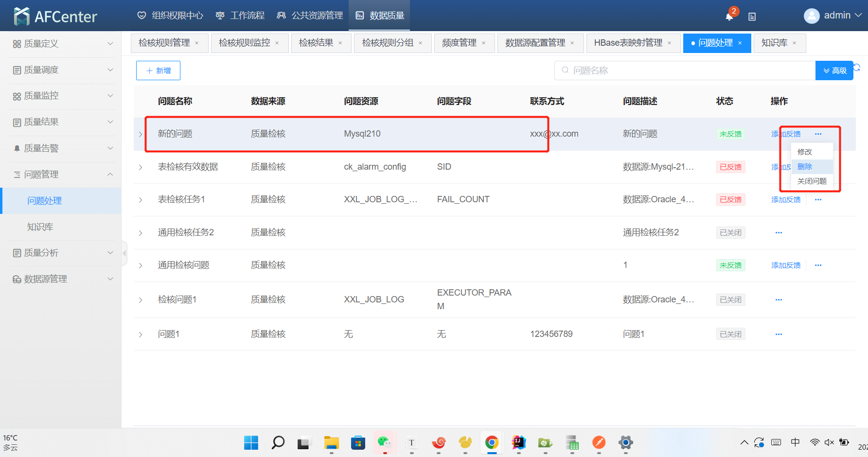The width and height of the screenshot is (868, 457).
Task: Click the notification bell icon
Action: click(x=729, y=17)
